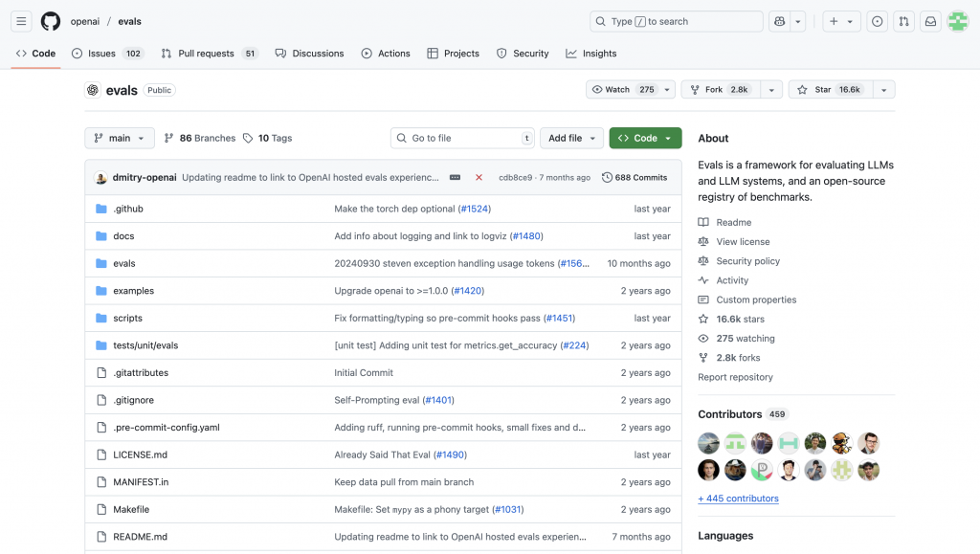The width and height of the screenshot is (980, 554).
Task: Star the evals repository
Action: coord(831,89)
